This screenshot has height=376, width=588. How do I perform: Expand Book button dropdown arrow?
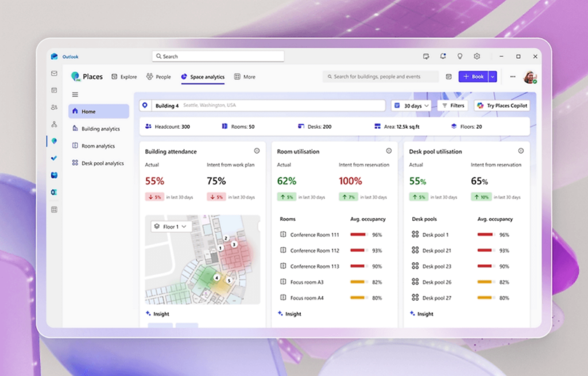click(492, 76)
